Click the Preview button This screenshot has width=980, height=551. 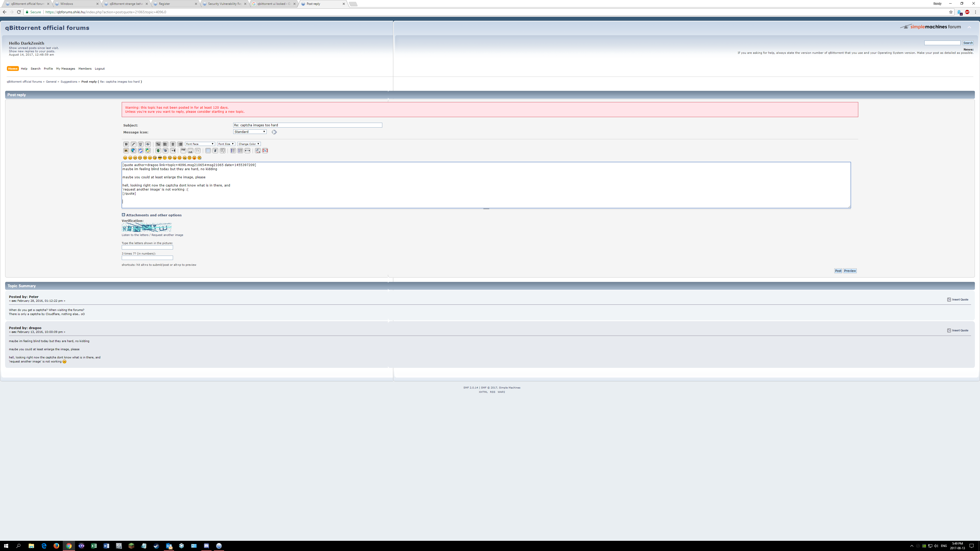click(850, 271)
